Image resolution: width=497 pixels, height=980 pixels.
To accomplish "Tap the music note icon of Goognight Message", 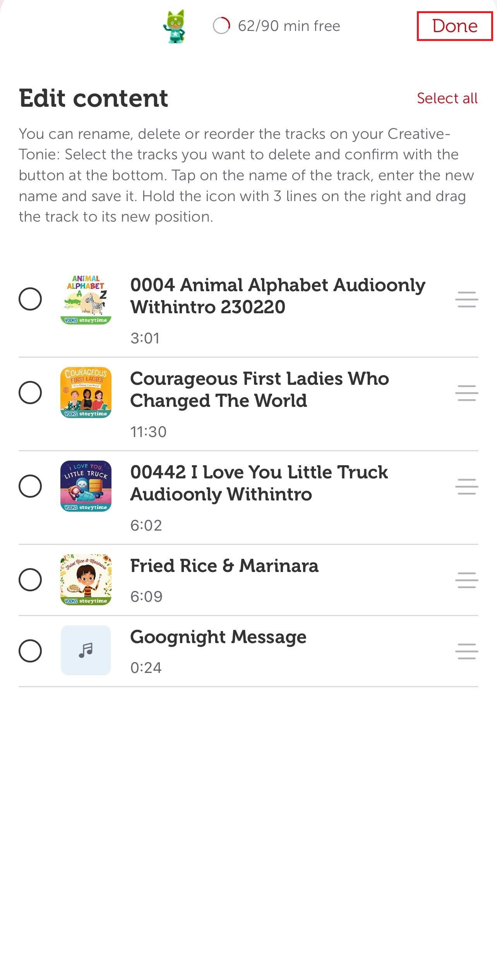I will tap(86, 650).
